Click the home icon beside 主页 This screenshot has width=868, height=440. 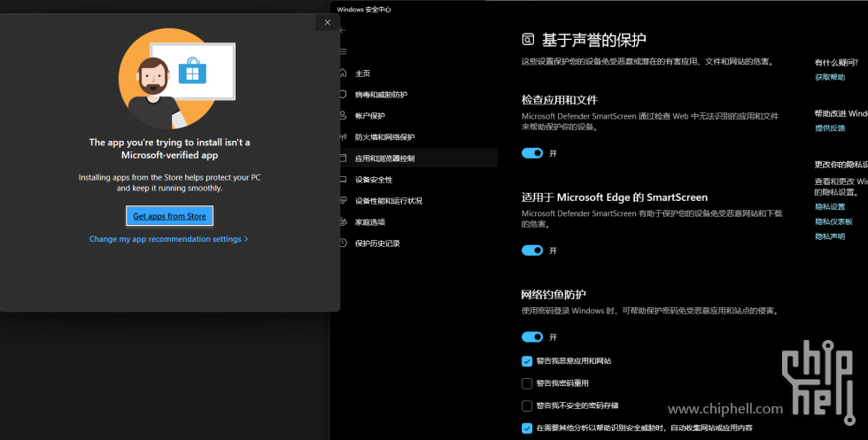(x=344, y=73)
